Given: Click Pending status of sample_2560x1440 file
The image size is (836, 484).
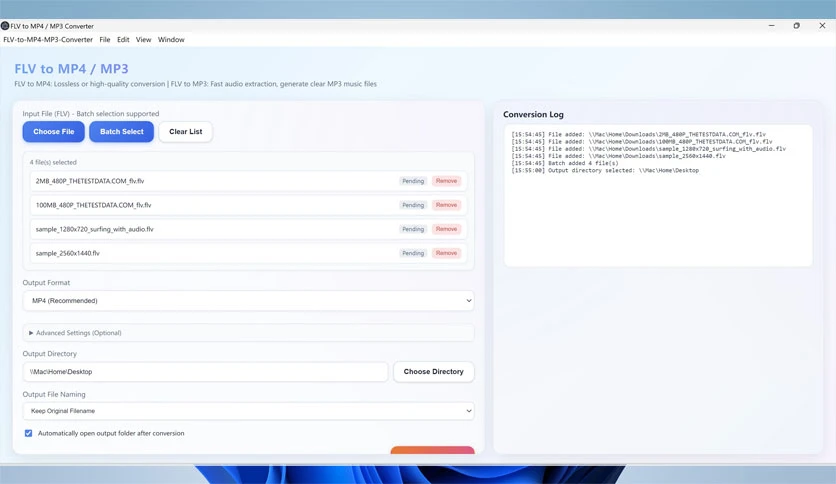Looking at the screenshot, I should click(413, 253).
